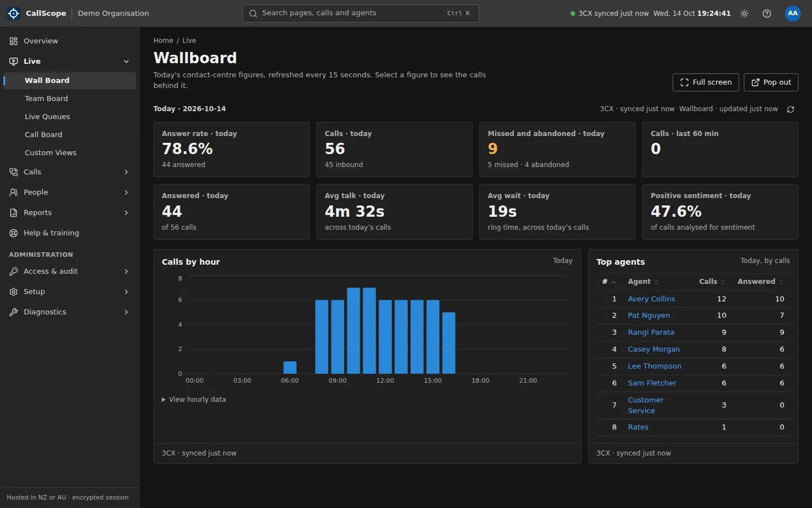The height and width of the screenshot is (508, 812).
Task: Click the Full screen button
Action: coord(706,82)
